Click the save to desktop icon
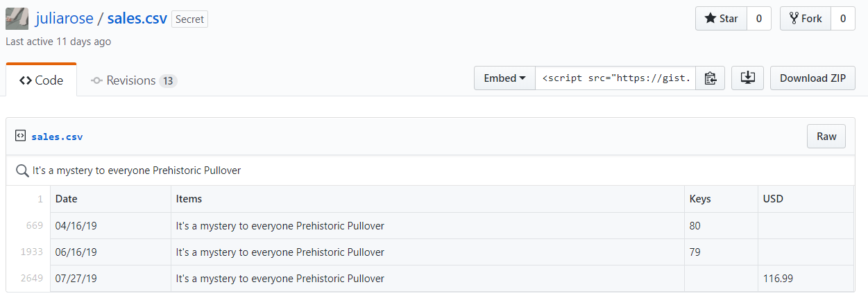The image size is (868, 305). 747,78
